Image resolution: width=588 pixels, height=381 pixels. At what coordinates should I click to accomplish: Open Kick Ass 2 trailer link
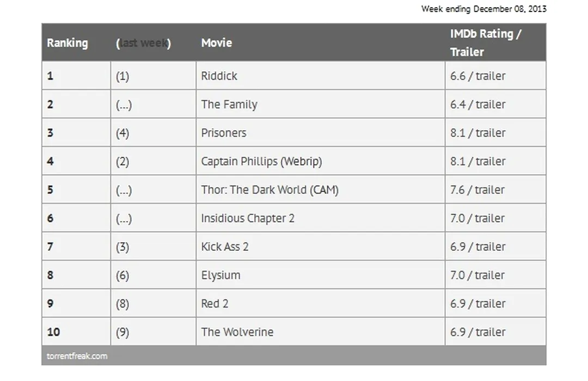click(490, 247)
